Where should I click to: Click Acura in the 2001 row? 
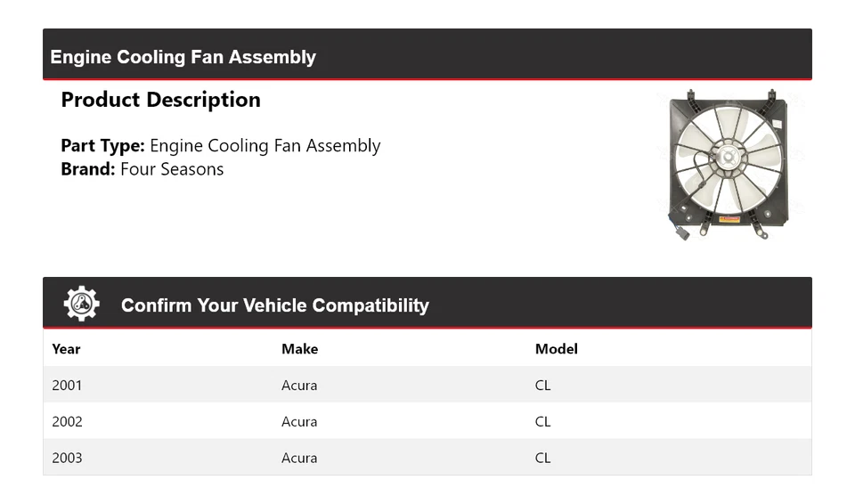(x=299, y=386)
